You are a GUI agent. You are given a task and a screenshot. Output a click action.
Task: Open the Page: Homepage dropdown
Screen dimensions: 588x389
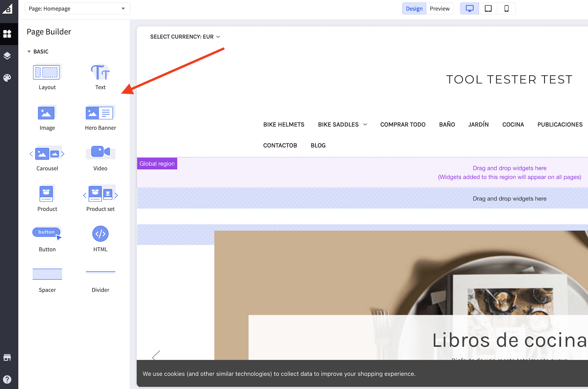(x=77, y=9)
